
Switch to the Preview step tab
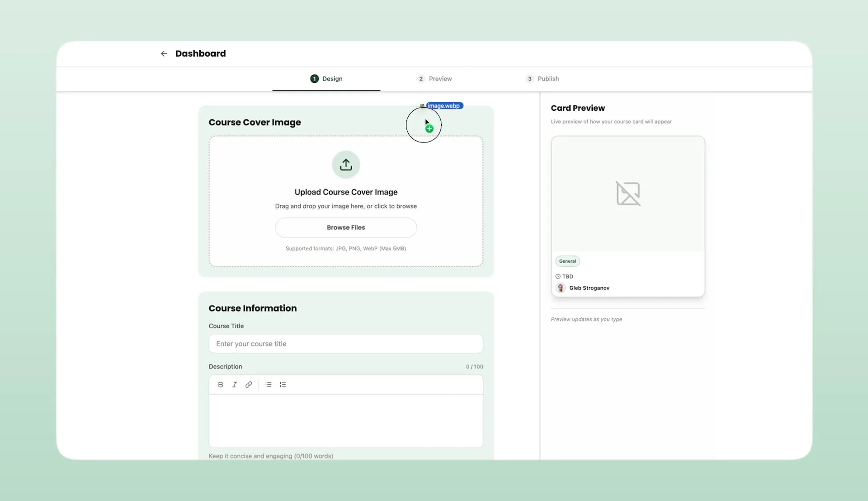tap(434, 79)
